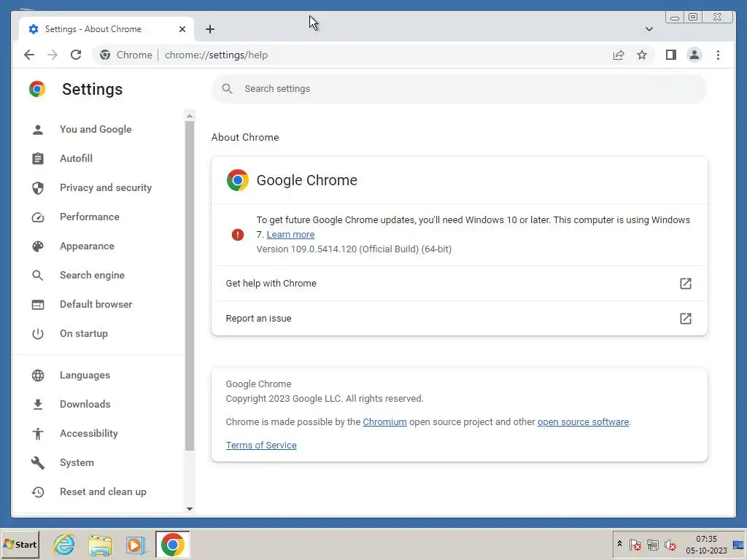Click the Action Center flag tray icon
The image size is (747, 560).
(x=635, y=544)
